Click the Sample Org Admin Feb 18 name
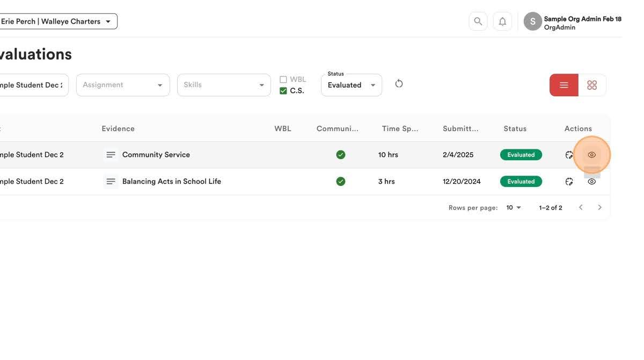 pyautogui.click(x=583, y=19)
